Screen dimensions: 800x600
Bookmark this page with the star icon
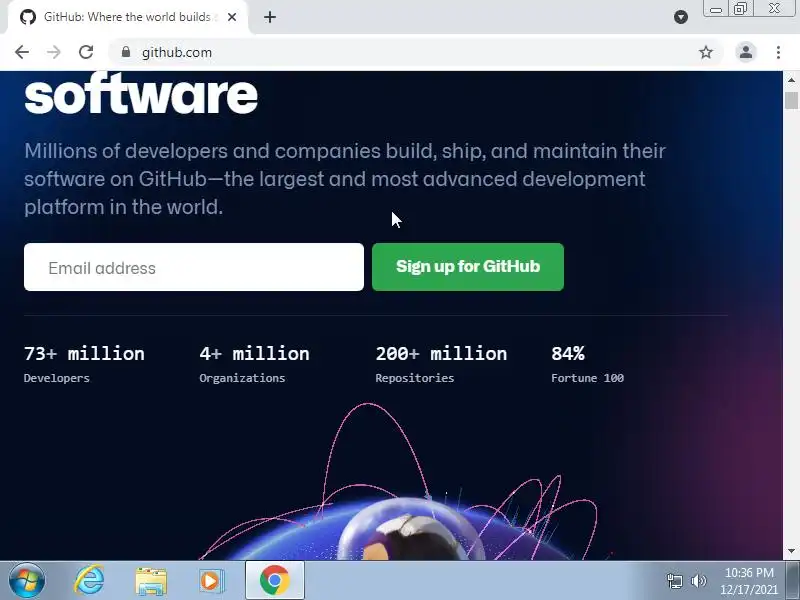[706, 52]
